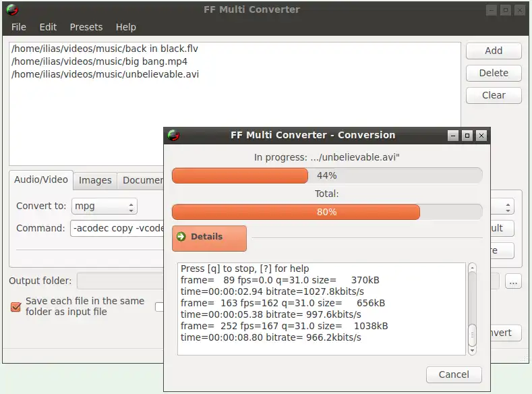Open the Presets menu
The width and height of the screenshot is (532, 394).
pyautogui.click(x=86, y=27)
